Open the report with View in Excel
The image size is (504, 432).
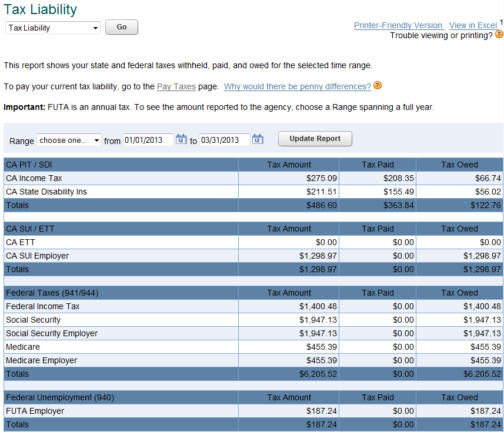[473, 25]
